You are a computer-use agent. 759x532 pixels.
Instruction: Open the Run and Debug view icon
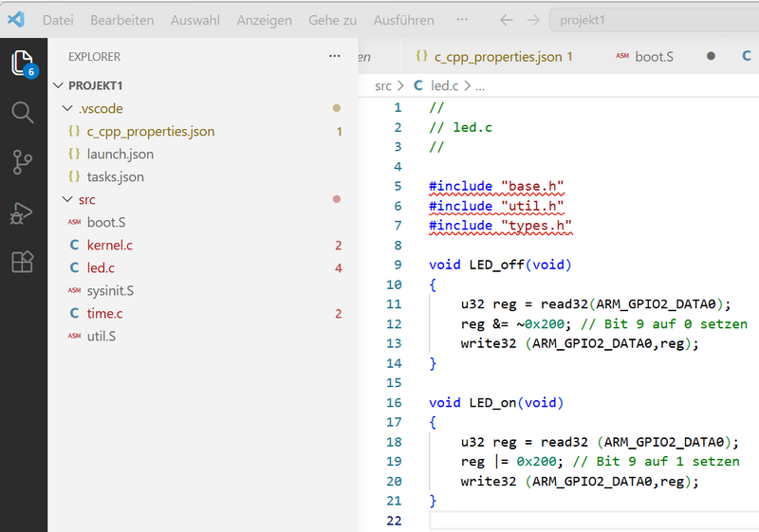(x=22, y=212)
